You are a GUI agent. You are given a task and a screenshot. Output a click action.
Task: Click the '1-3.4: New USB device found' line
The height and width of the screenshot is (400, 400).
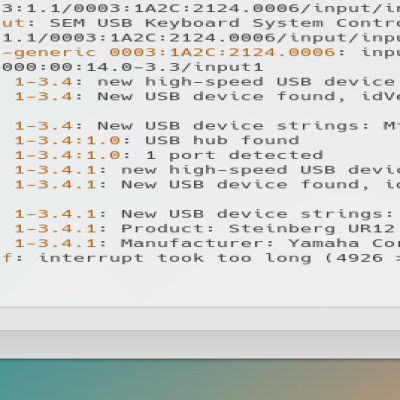pos(207,96)
